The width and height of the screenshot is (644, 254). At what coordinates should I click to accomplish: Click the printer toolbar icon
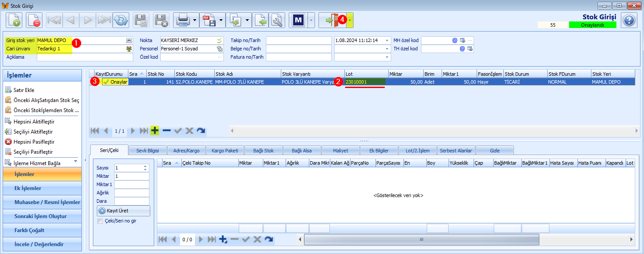coord(182,20)
